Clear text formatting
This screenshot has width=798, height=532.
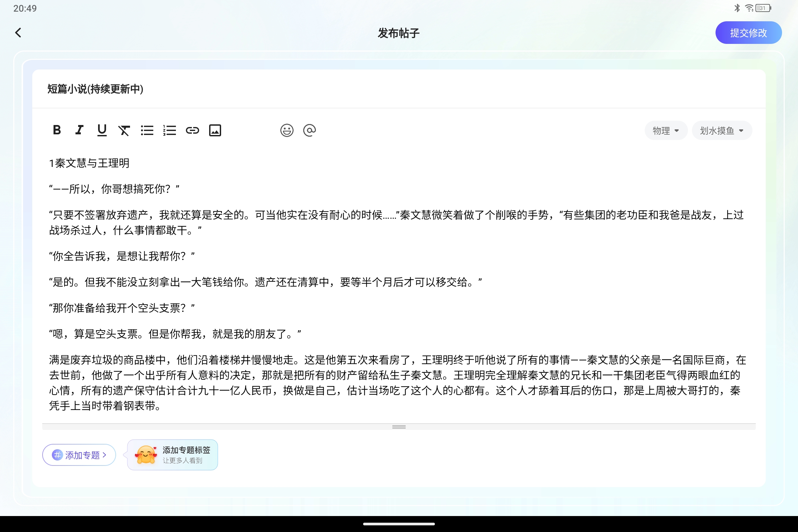pyautogui.click(x=124, y=130)
